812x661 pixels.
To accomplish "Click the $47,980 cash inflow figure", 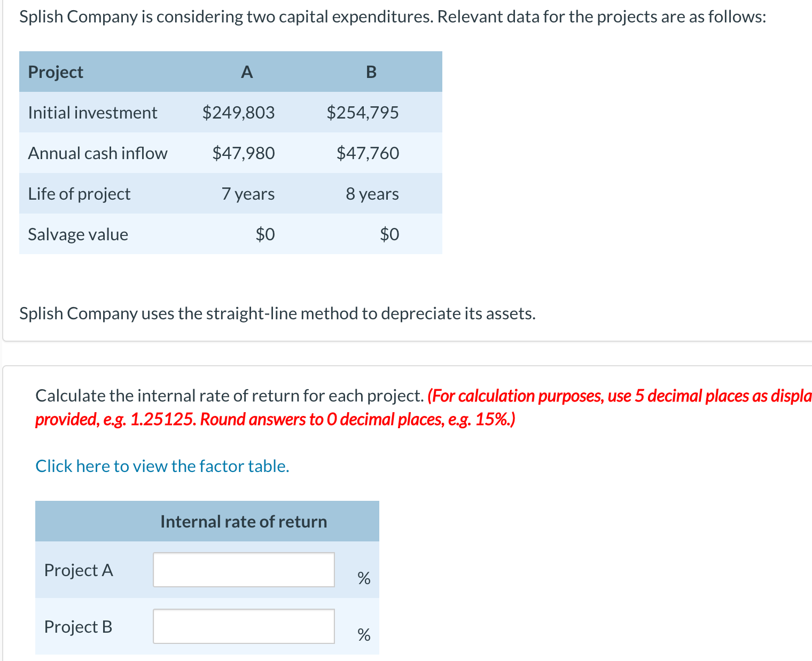I will 244,153.
